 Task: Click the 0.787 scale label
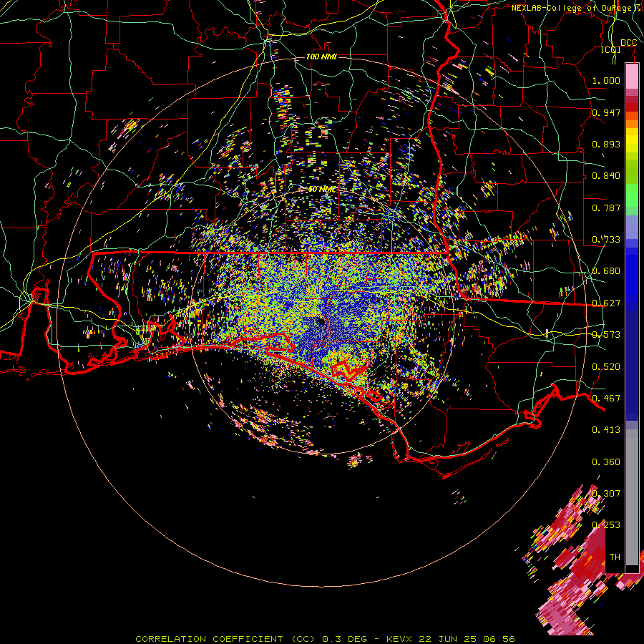(606, 208)
